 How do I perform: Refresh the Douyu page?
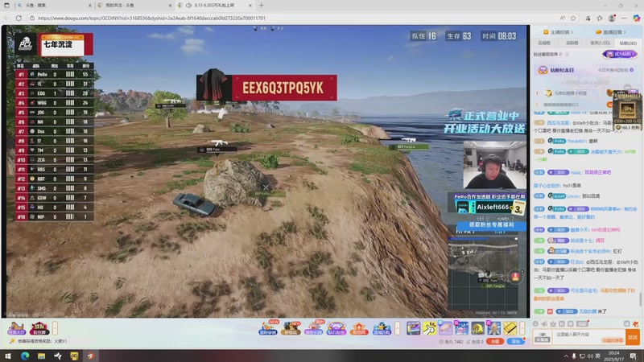point(19,18)
